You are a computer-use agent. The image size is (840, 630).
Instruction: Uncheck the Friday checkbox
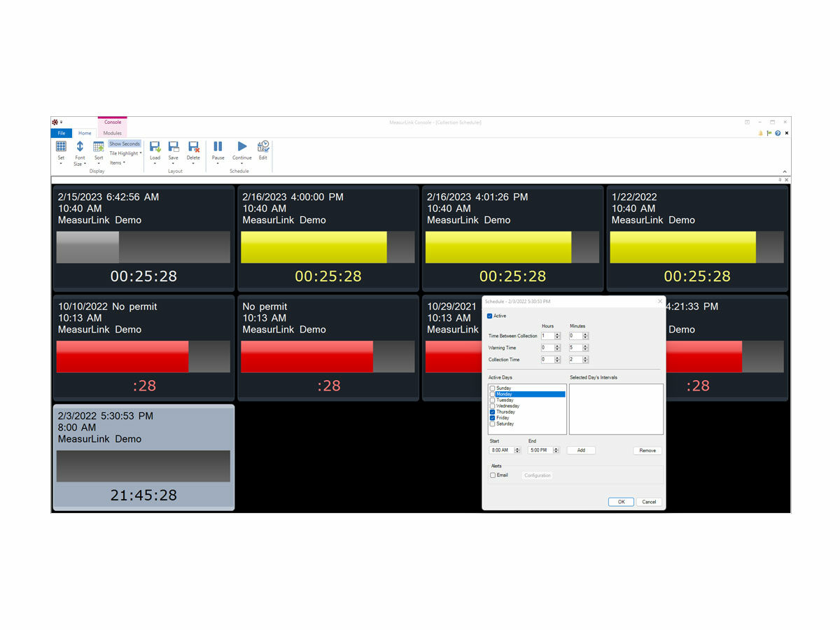point(493,418)
